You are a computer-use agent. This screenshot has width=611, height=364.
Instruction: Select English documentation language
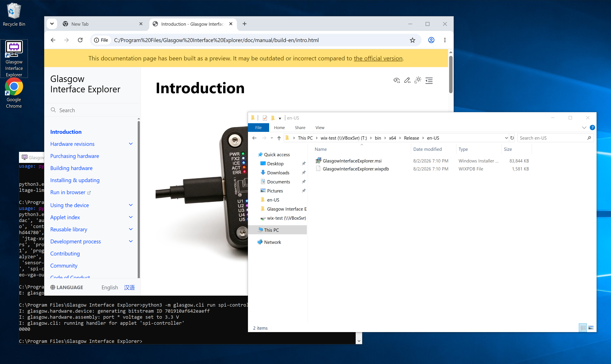click(110, 287)
